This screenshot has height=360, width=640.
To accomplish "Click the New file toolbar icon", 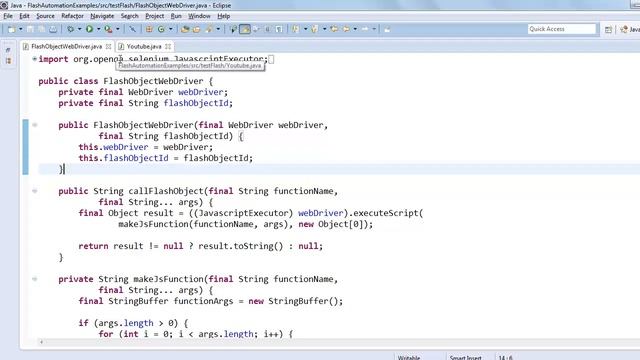I will (x=12, y=29).
